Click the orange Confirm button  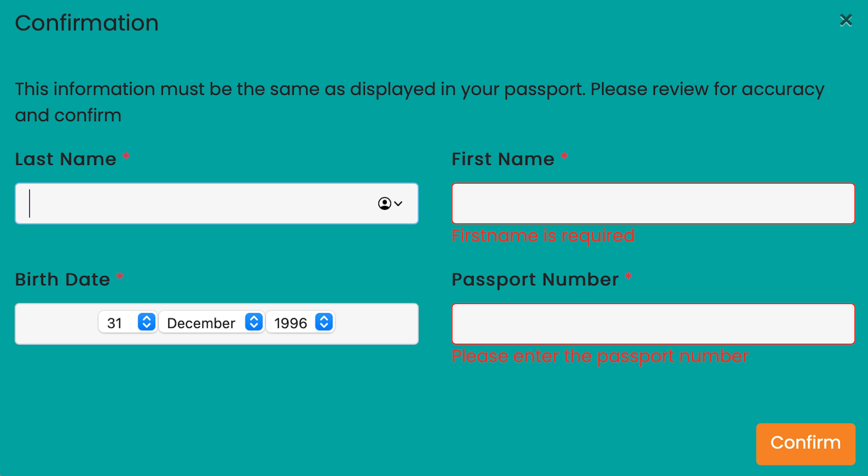click(806, 444)
